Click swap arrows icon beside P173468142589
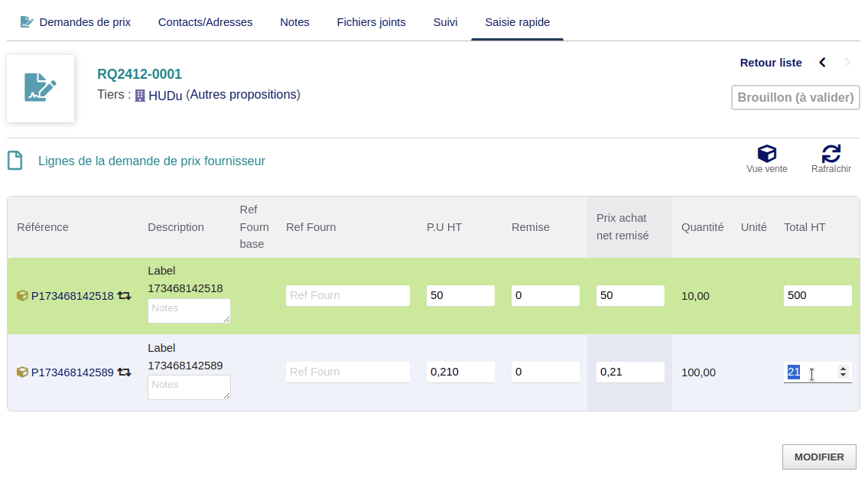Viewport: 868px width, 478px height. pyautogui.click(x=124, y=372)
